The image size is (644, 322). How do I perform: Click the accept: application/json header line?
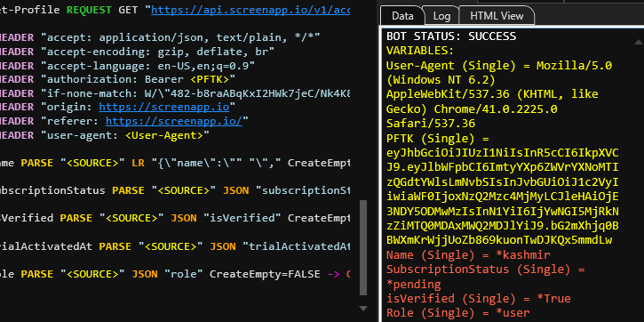coord(160,37)
